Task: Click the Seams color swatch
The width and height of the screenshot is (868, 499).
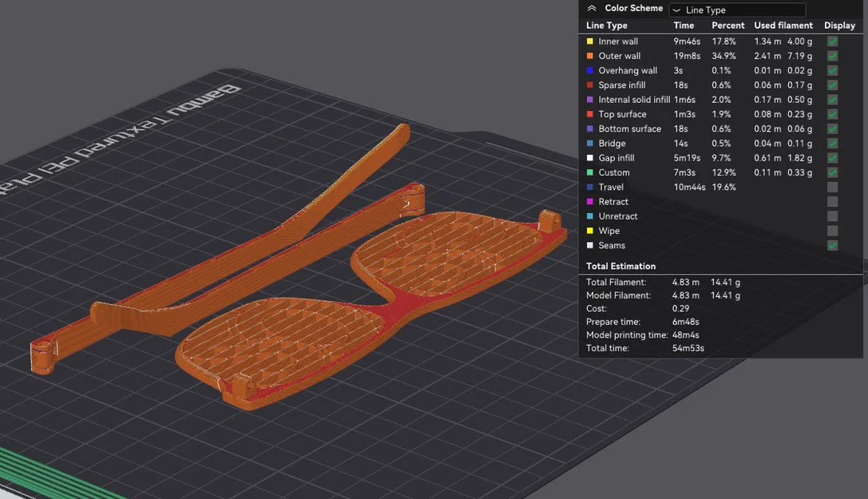Action: [589, 245]
